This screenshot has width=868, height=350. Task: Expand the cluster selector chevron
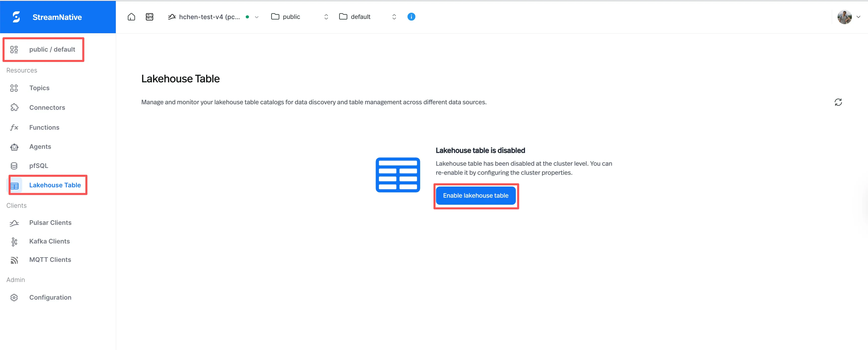coord(257,17)
